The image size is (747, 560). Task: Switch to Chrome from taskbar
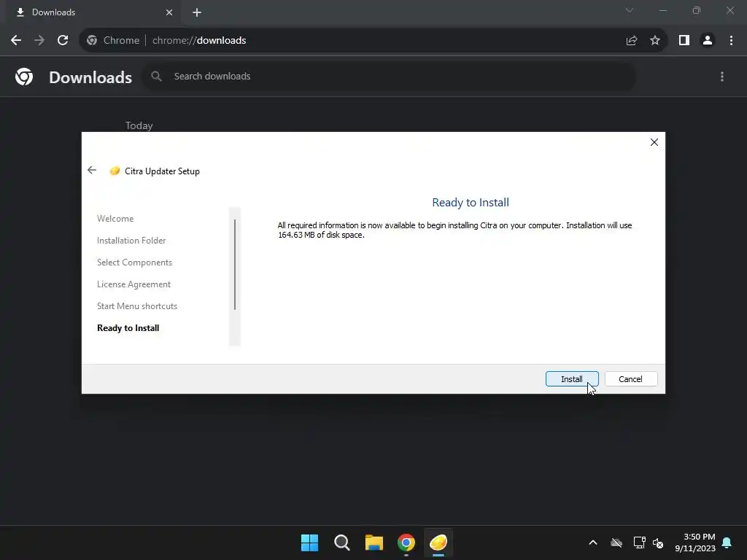pyautogui.click(x=406, y=542)
